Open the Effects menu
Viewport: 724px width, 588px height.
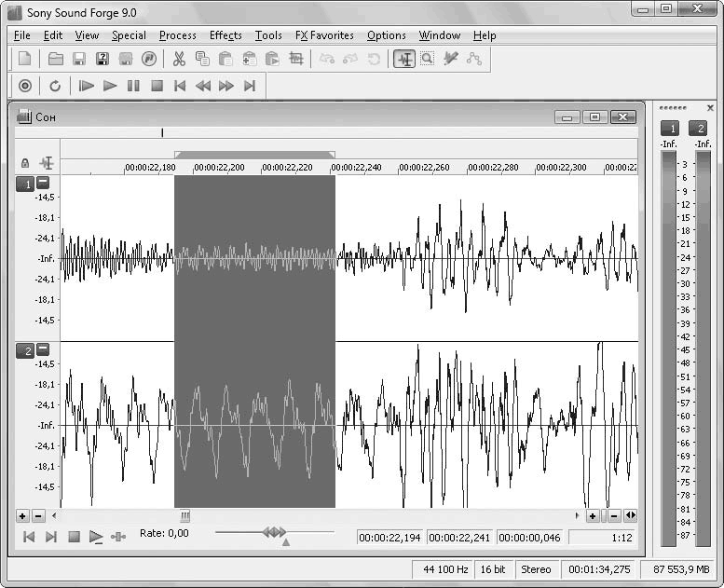(225, 35)
